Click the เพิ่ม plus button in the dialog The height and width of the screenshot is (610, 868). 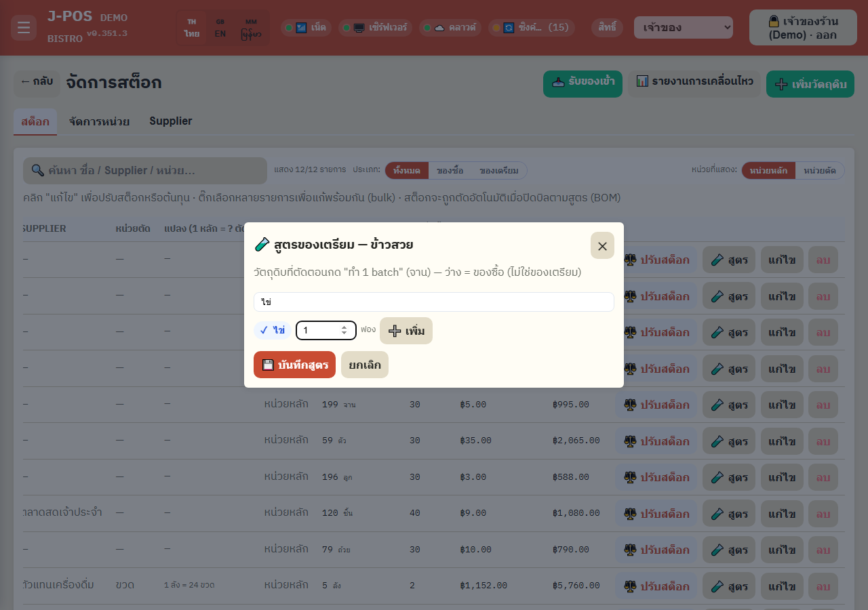406,331
